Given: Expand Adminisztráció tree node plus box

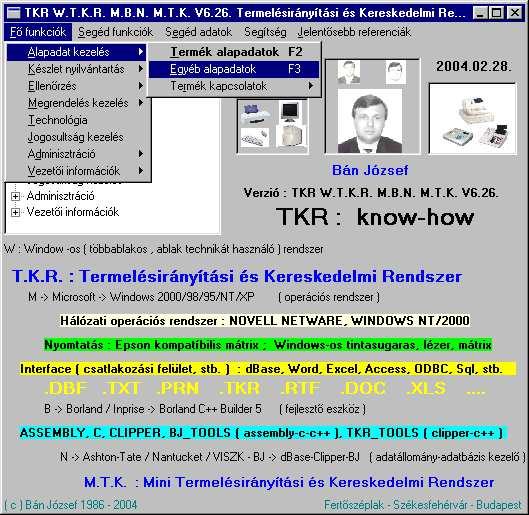Looking at the screenshot, I should [x=15, y=196].
